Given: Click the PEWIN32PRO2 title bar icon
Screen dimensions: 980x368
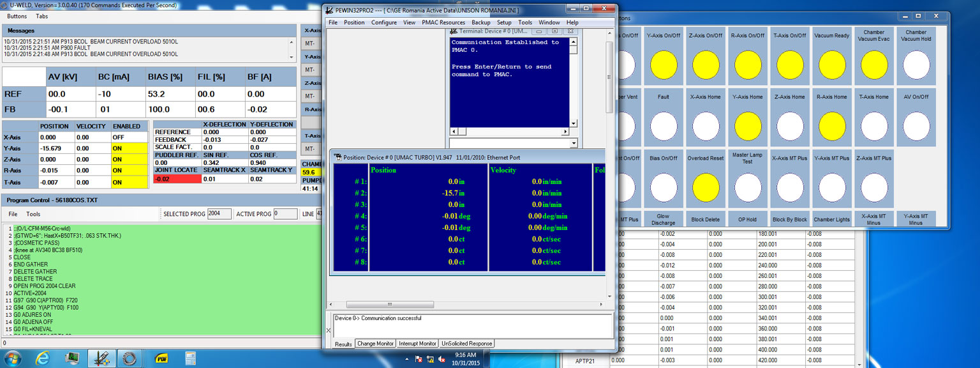Looking at the screenshot, I should (329, 10).
